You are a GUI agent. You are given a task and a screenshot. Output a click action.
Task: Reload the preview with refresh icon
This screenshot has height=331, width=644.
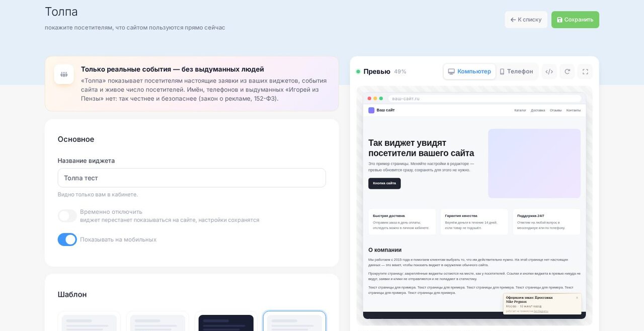[x=567, y=71]
